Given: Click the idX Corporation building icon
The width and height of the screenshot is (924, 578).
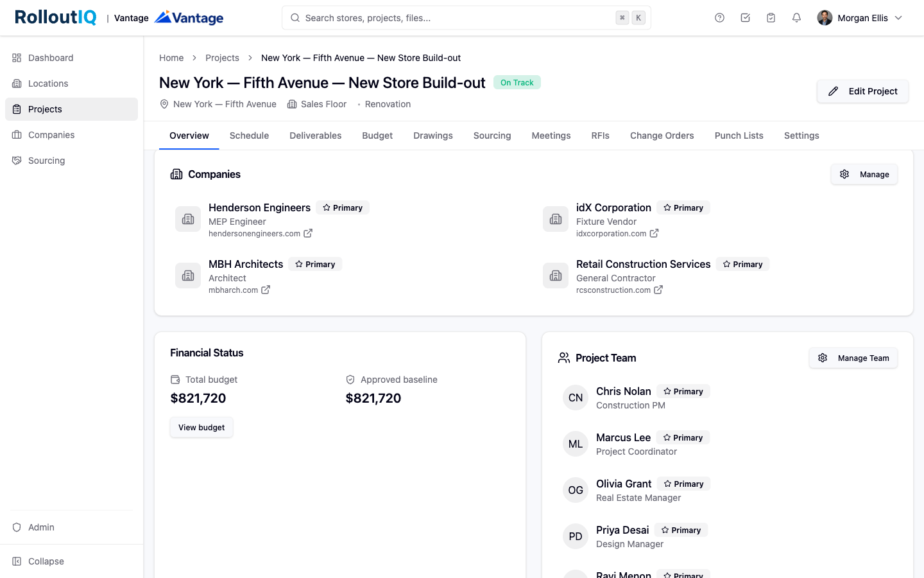Looking at the screenshot, I should coord(556,219).
